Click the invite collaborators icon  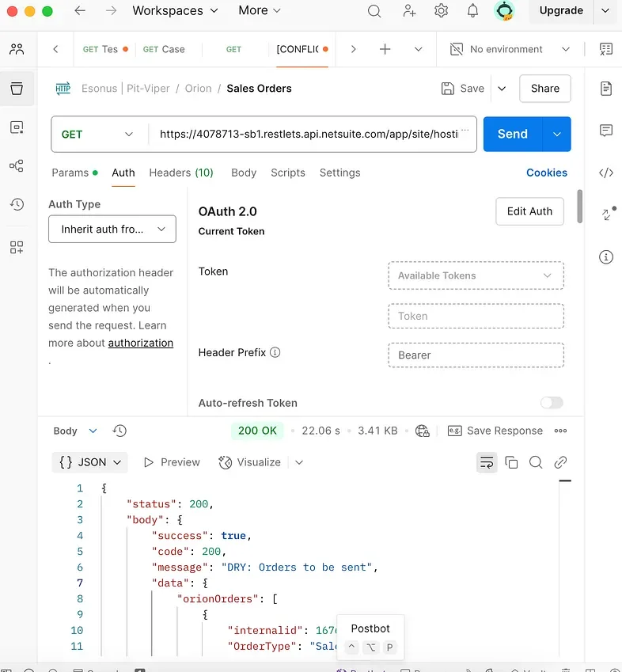pyautogui.click(x=409, y=11)
